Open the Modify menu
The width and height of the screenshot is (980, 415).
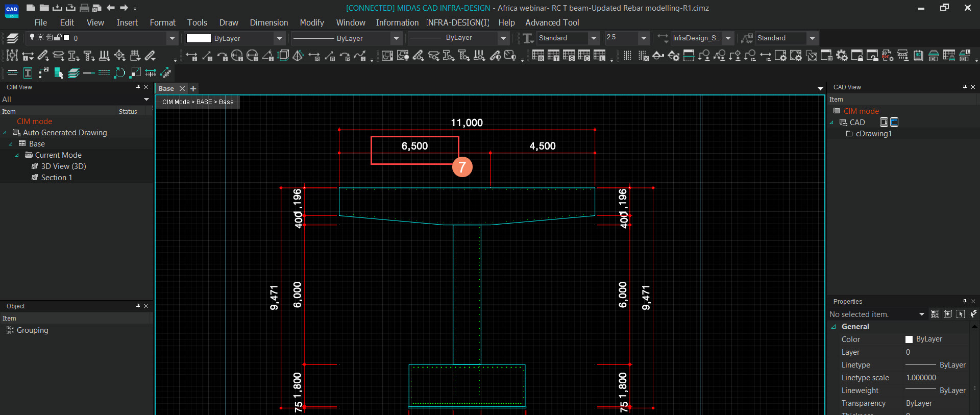[x=312, y=22]
